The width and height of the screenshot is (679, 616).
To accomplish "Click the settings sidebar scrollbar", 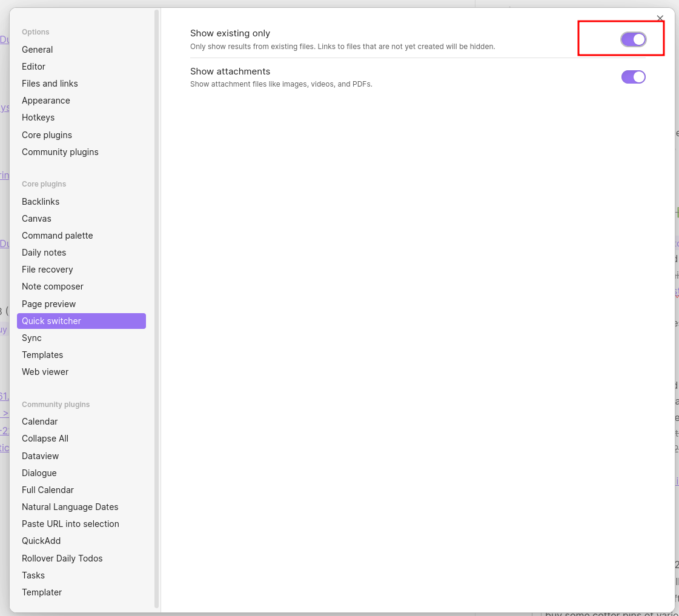I will pyautogui.click(x=157, y=303).
